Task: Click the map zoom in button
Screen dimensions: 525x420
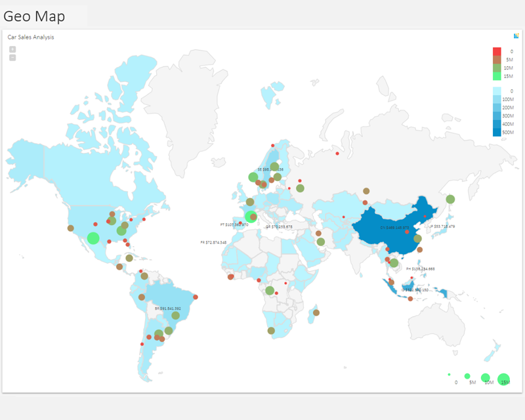Action: (12, 49)
